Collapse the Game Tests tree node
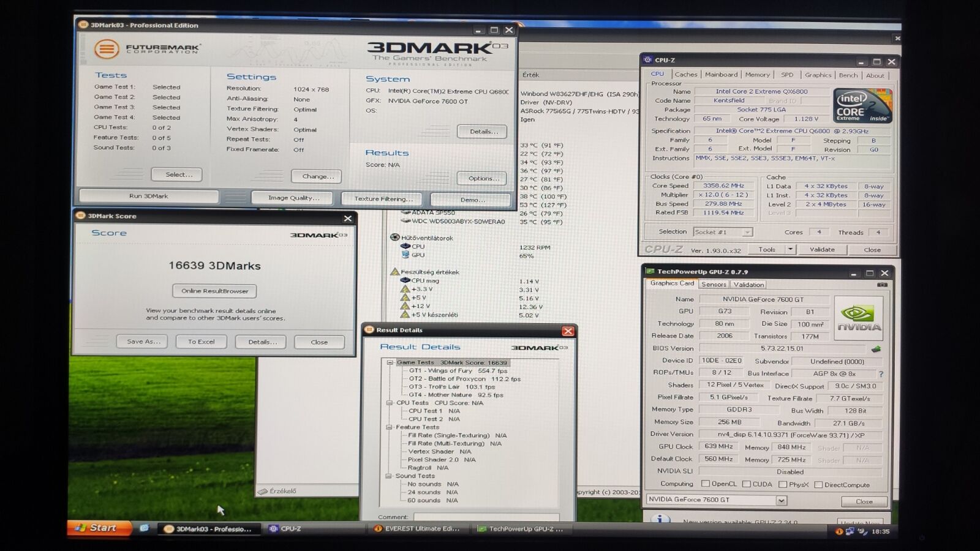 [390, 362]
